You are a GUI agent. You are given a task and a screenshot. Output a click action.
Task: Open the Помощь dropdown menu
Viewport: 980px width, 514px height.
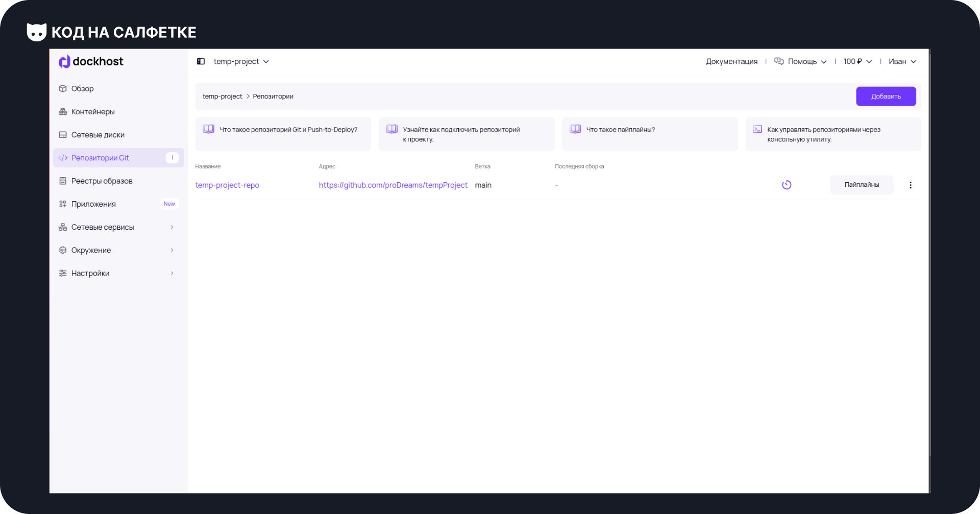coord(800,61)
